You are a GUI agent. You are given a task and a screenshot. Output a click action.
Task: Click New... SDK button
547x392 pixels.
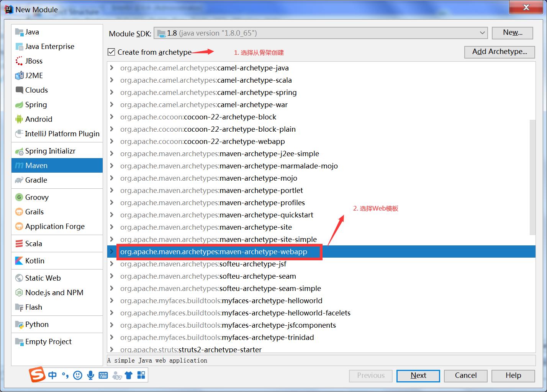tap(513, 33)
